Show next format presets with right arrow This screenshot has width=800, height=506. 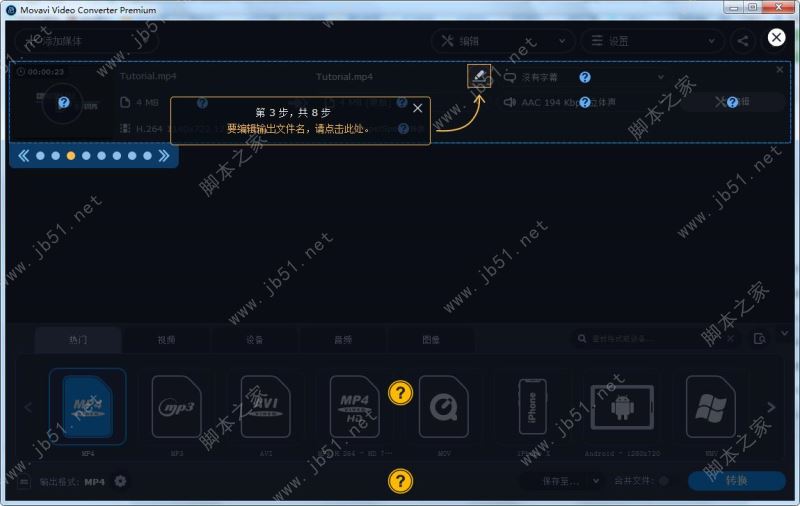771,407
